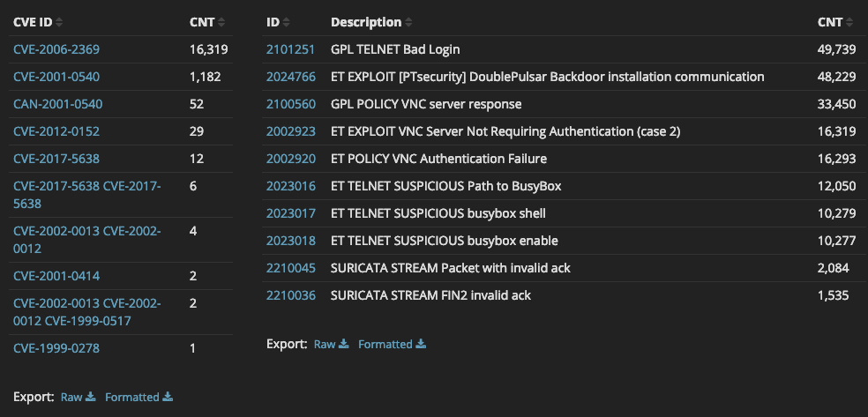868x417 pixels.
Task: Open signature ID 2002920
Action: click(290, 159)
